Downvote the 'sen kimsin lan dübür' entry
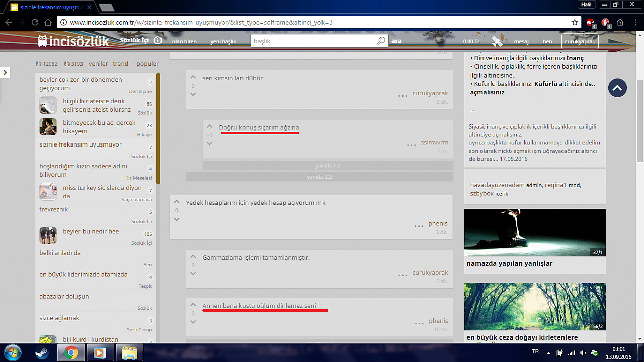Viewport: 644px width, 362px height. [x=193, y=94]
